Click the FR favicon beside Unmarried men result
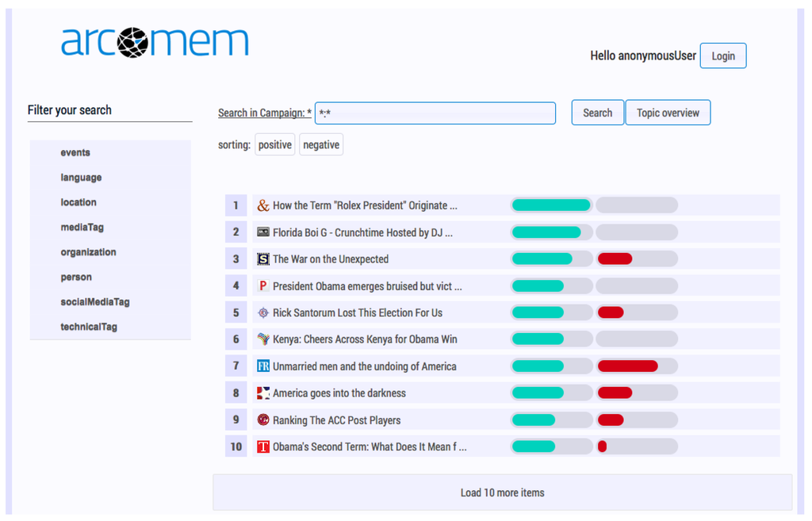Viewport: 812px width, 521px height. click(263, 366)
